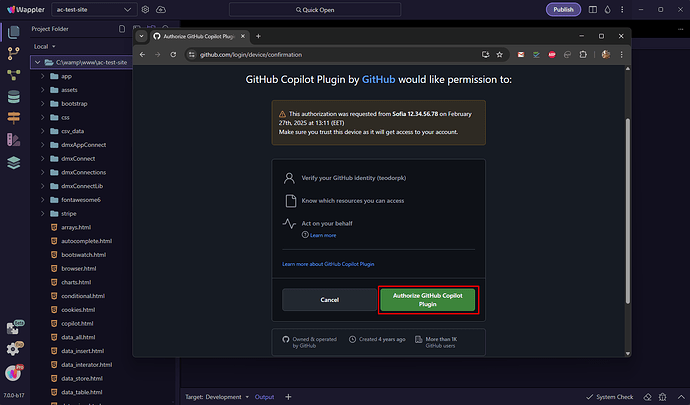This screenshot has width=690, height=405.
Task: Select charts.html file
Action: (76, 282)
